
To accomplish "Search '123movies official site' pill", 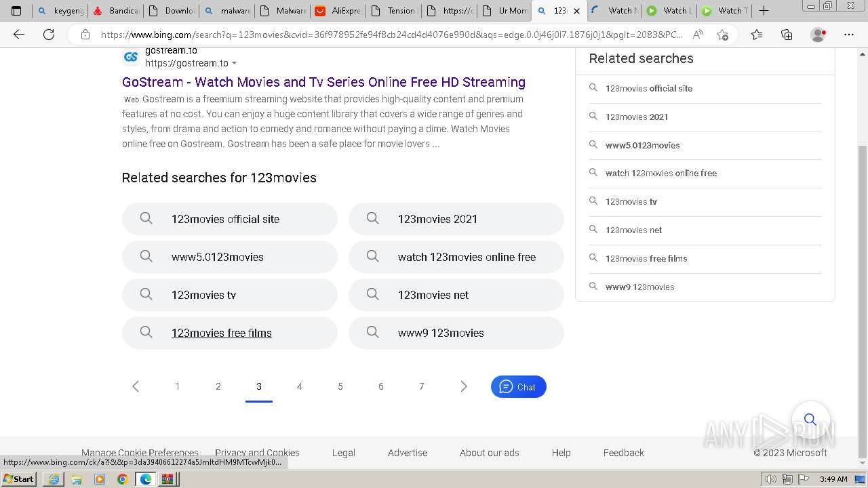I will (x=230, y=219).
